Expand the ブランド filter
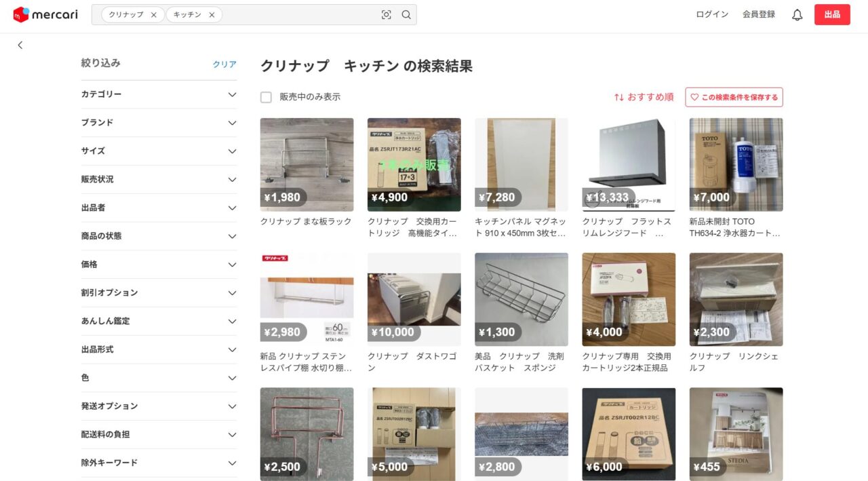The height and width of the screenshot is (481, 868). pyautogui.click(x=159, y=123)
